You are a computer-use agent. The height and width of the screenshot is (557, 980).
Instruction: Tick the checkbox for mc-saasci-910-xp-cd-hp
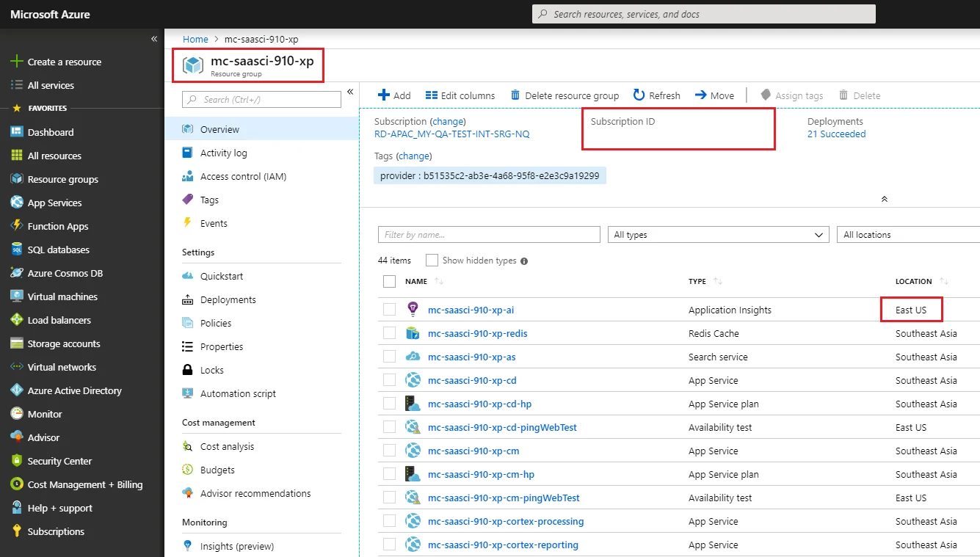pos(390,404)
